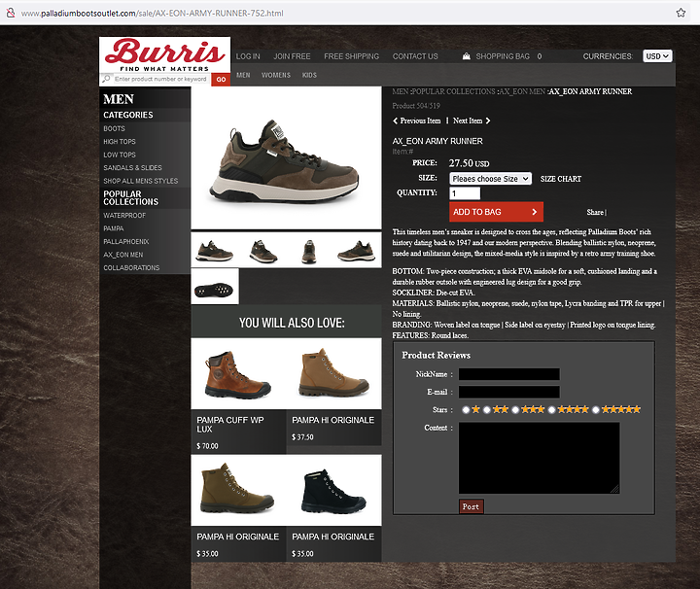
Task: Click the Post review button
Action: pyautogui.click(x=471, y=506)
